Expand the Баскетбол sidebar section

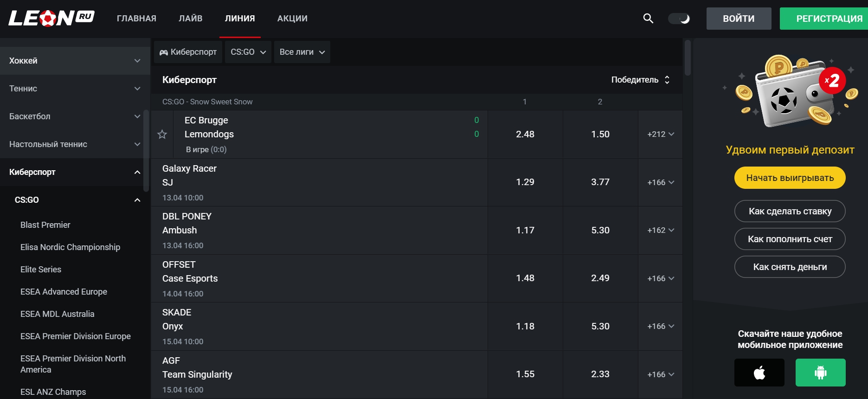click(75, 116)
